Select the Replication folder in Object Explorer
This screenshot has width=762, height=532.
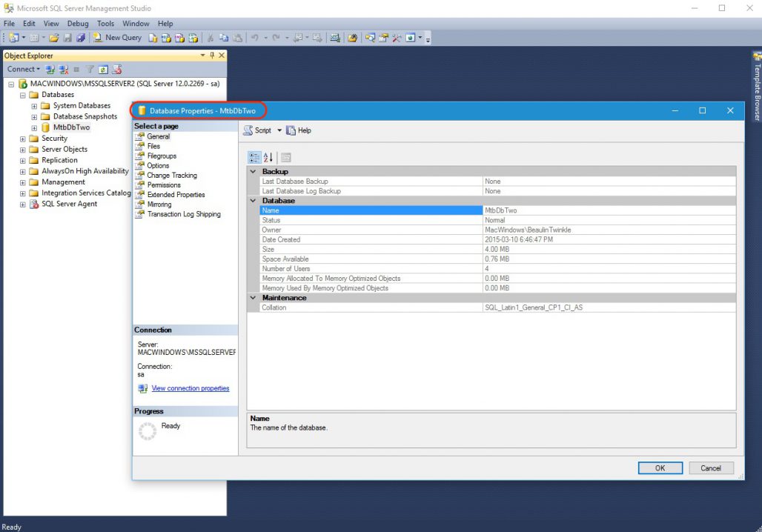tap(59, 160)
